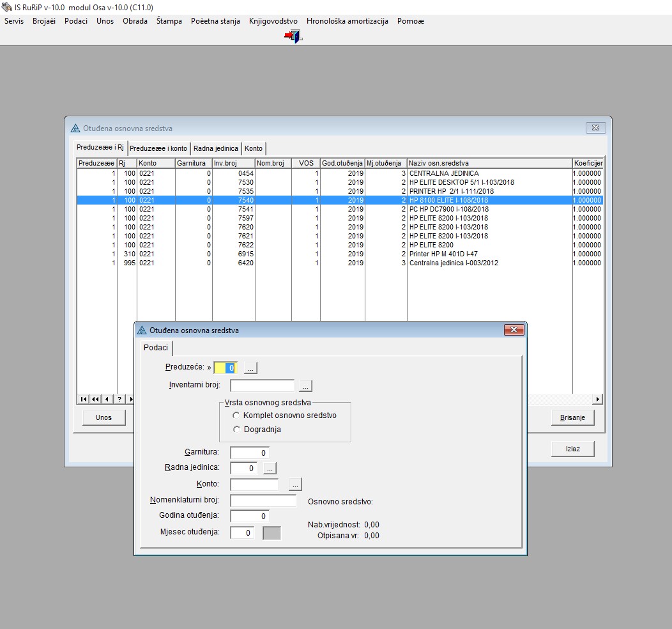This screenshot has width=672, height=629.
Task: Open the Knjigovodstvo menu
Action: coord(273,21)
